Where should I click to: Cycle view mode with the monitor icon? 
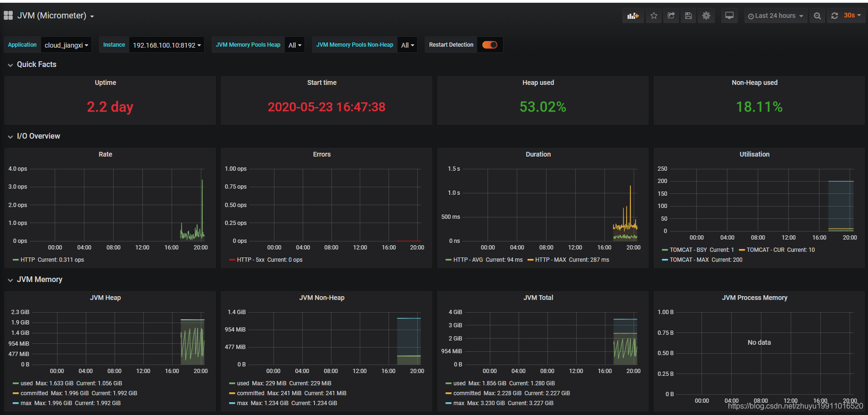(x=729, y=16)
